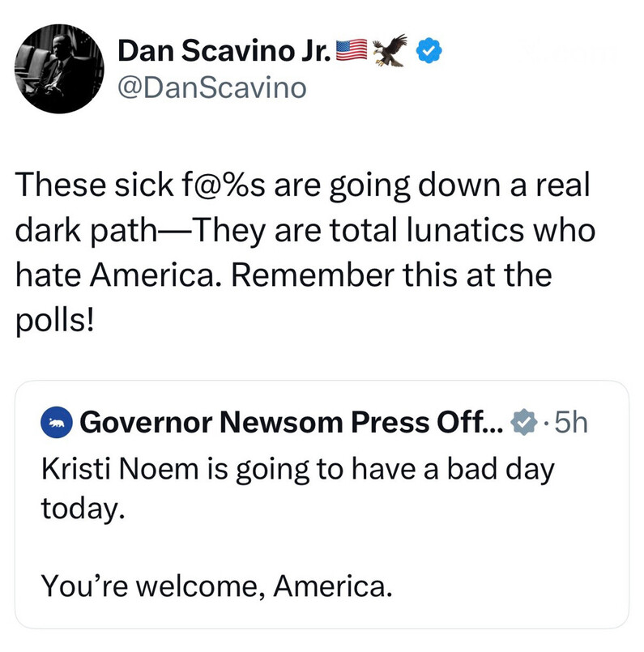Click the blue verified badge beside Dan Scavino Jr.
The image size is (644, 652).
click(x=429, y=53)
